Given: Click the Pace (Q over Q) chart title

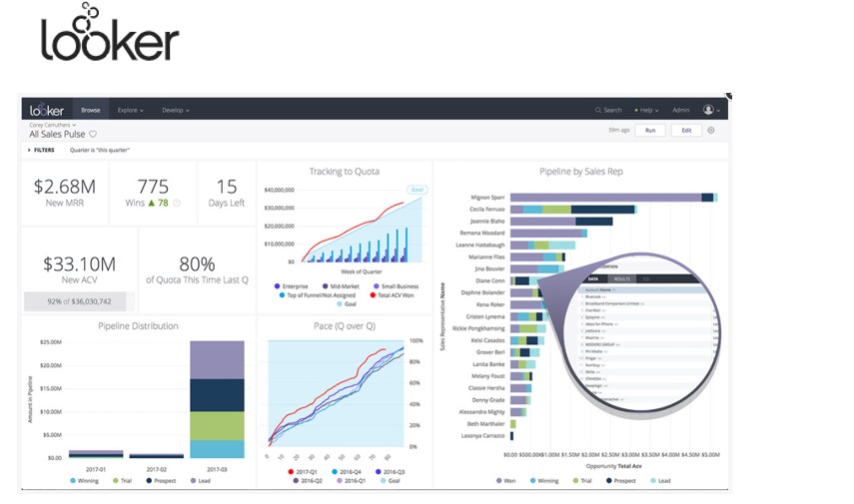Looking at the screenshot, I should pos(345,326).
